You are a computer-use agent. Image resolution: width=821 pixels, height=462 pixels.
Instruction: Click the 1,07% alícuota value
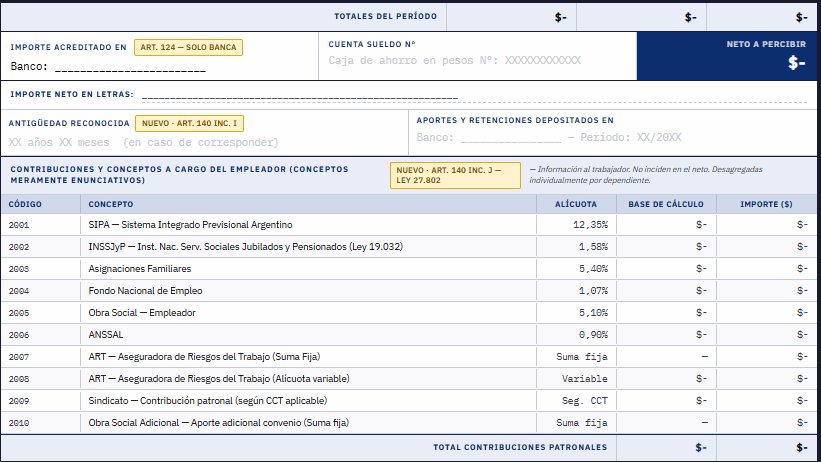point(593,291)
